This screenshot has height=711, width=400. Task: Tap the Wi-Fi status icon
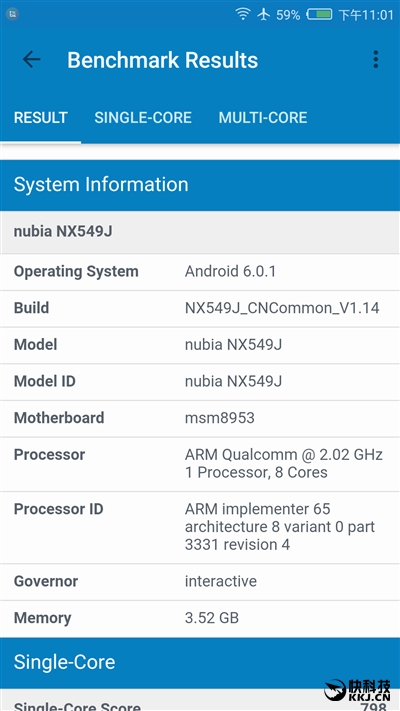click(243, 14)
